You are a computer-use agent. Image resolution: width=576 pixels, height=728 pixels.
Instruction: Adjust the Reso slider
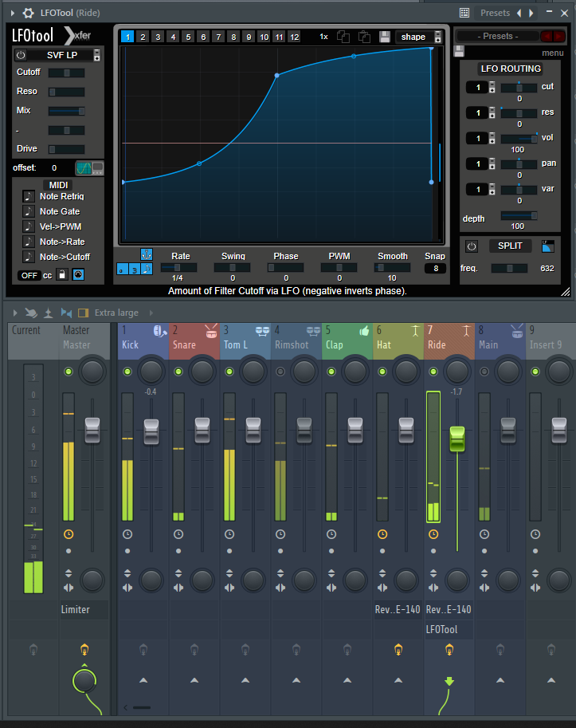(x=67, y=92)
